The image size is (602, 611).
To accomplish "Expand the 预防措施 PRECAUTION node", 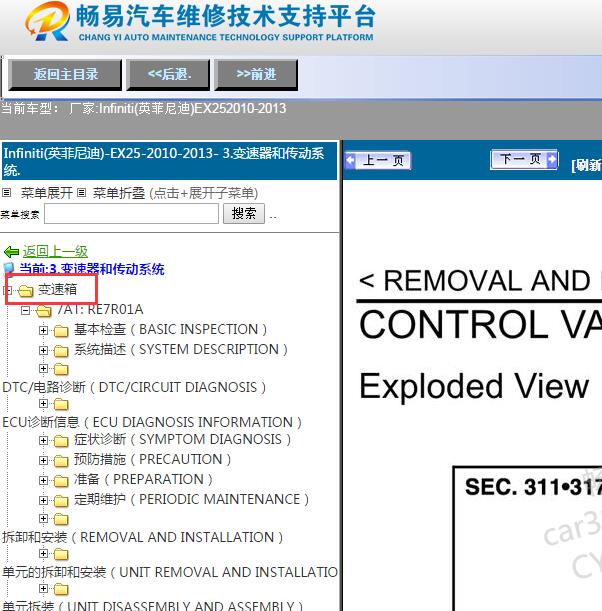I will [43, 460].
